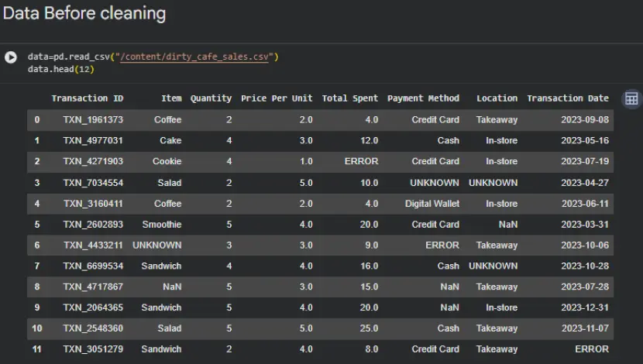The width and height of the screenshot is (643, 364).
Task: Select cell TXN_1961373 in first row
Action: [93, 120]
